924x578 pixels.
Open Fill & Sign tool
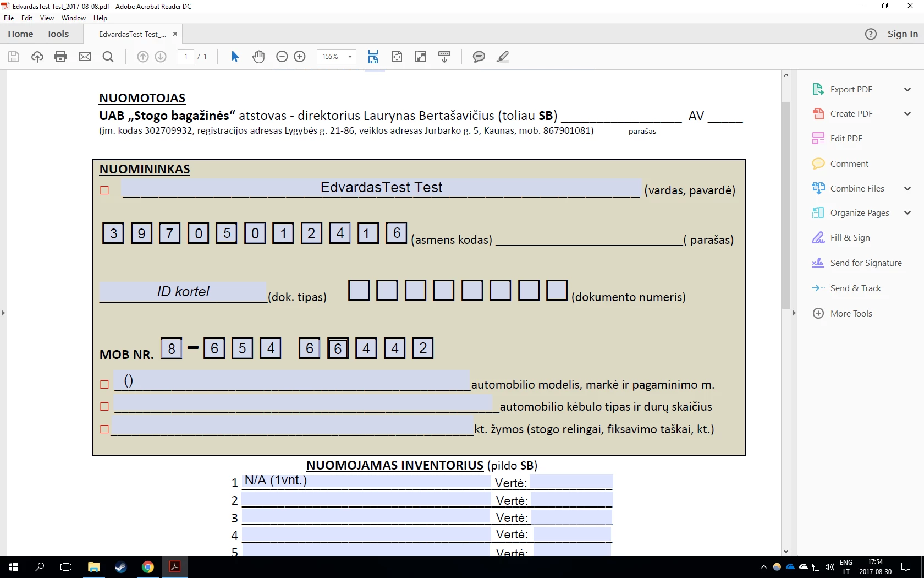pos(850,238)
